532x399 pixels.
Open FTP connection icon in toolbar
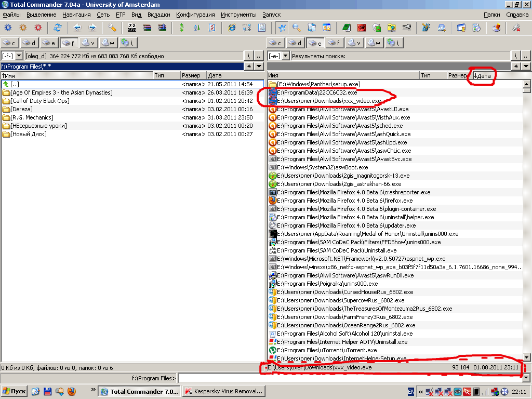[247, 28]
